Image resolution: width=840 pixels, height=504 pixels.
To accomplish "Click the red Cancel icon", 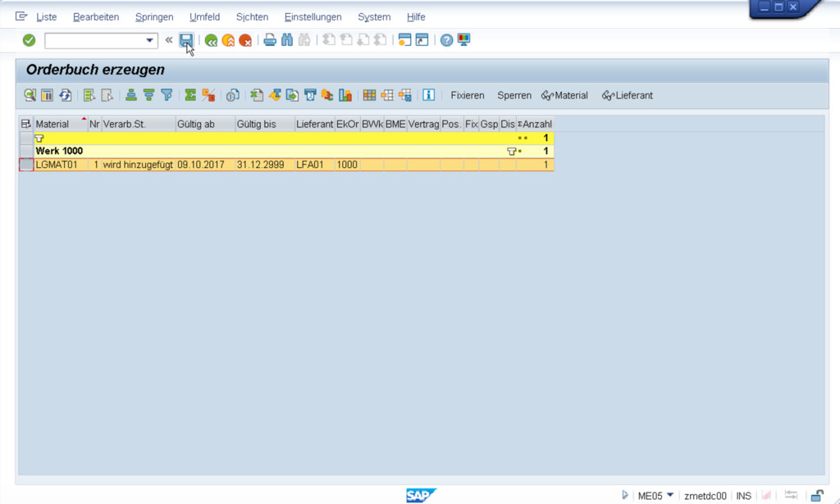I will [245, 40].
